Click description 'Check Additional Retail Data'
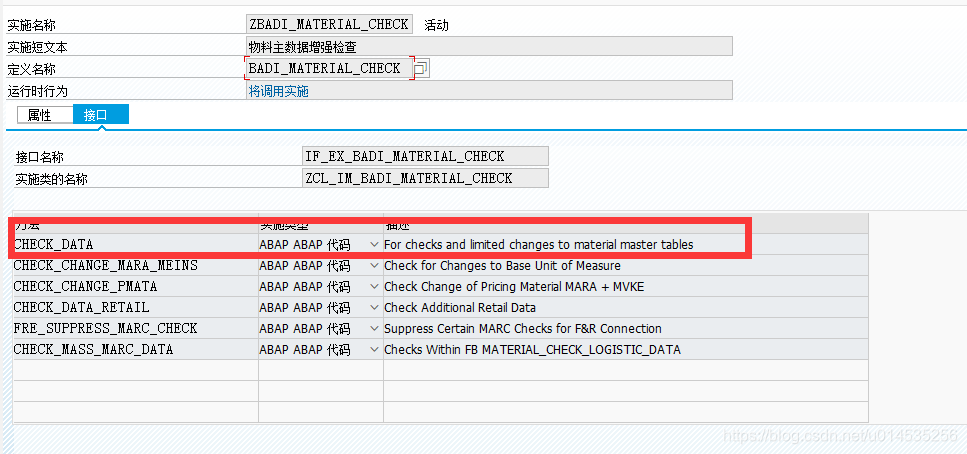This screenshot has height=454, width=967. pos(459,308)
